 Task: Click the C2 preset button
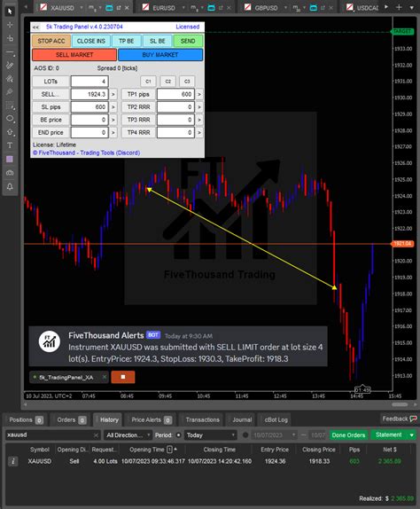[x=167, y=82]
